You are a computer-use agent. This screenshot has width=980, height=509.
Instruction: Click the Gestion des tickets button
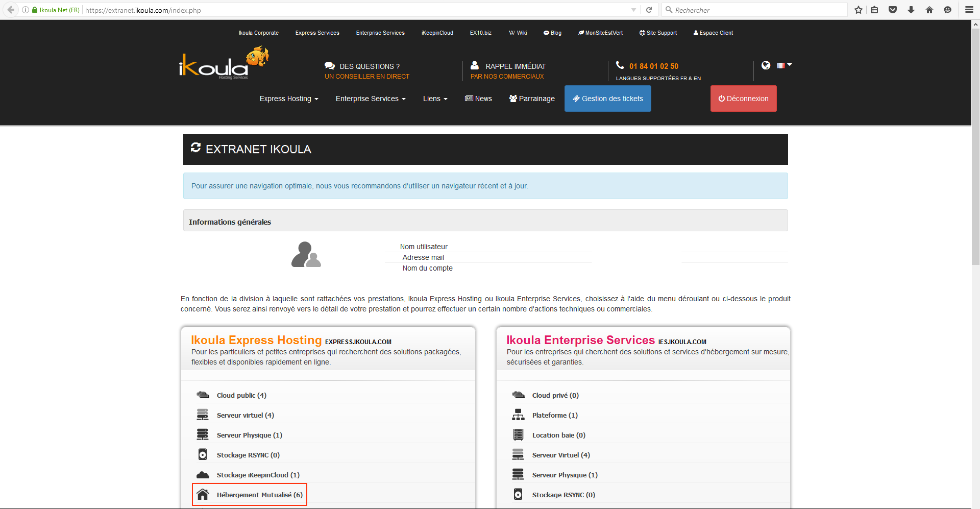(x=607, y=99)
